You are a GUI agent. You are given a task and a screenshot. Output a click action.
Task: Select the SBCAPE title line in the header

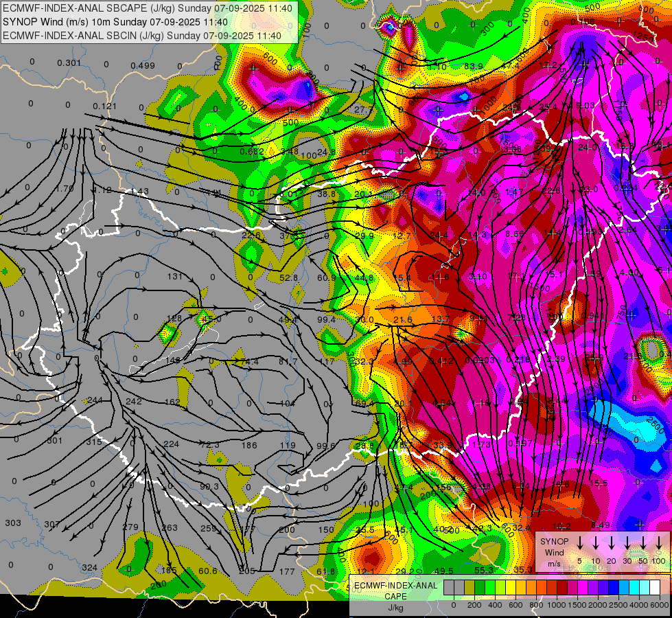coord(148,8)
